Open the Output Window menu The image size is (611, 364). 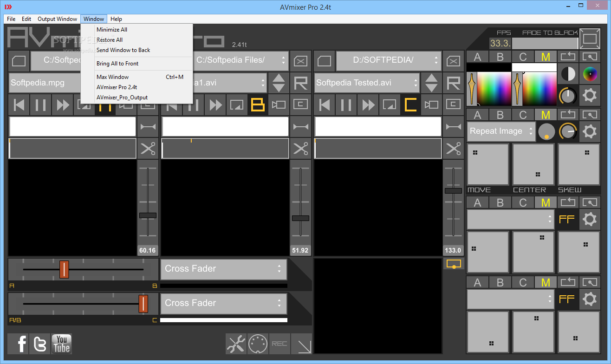(x=58, y=19)
